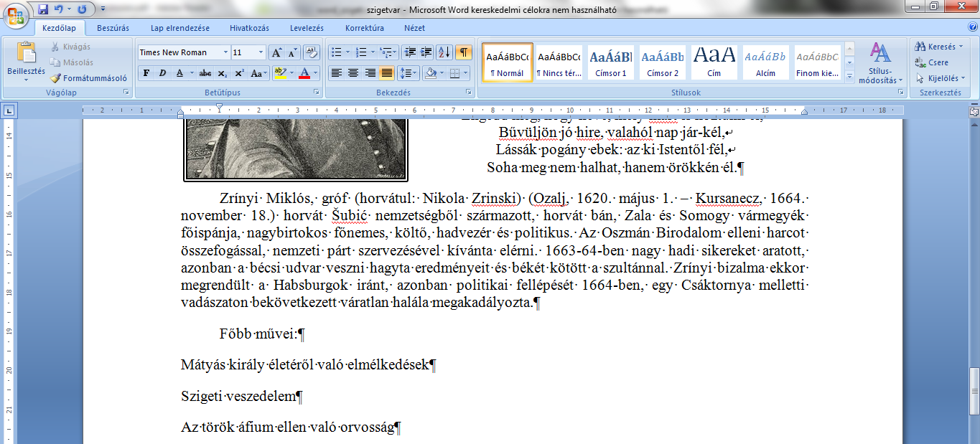Toggle strikethrough formatting
The height and width of the screenshot is (444, 980).
coord(205,73)
